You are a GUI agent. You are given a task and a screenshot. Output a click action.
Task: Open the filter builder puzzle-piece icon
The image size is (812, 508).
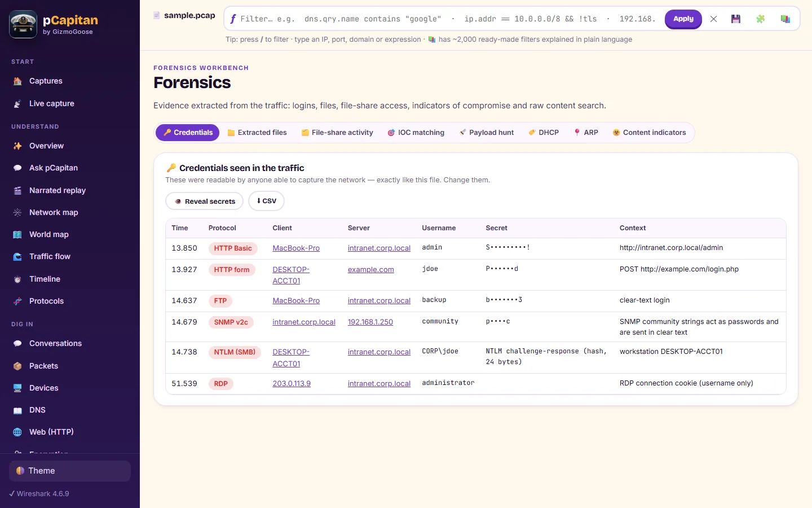(760, 19)
